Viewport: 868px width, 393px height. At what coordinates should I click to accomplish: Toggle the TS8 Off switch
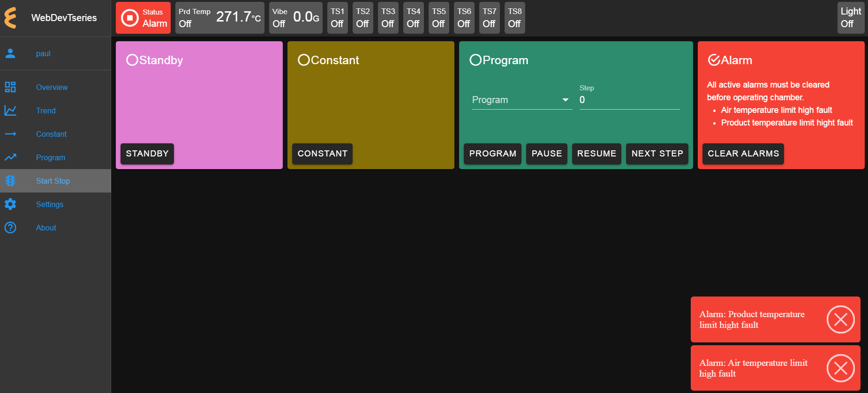[x=515, y=18]
